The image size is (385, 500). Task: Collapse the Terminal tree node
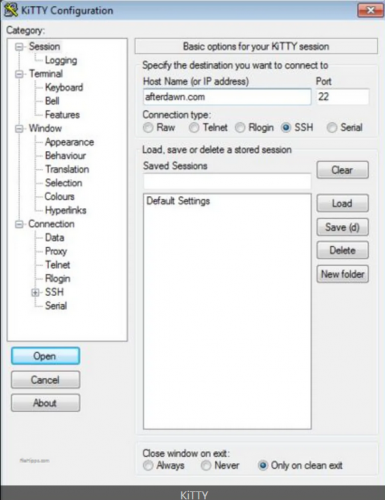point(19,74)
